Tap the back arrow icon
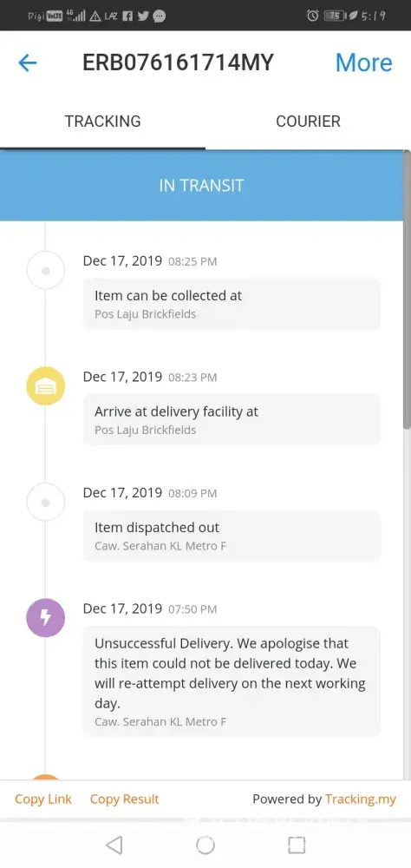The width and height of the screenshot is (411, 868). tap(27, 63)
